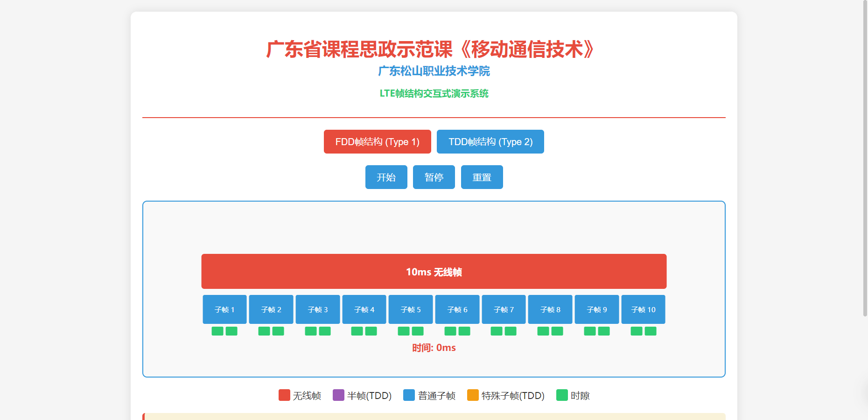Pause animation with the 暂停 button
This screenshot has height=420, width=868.
click(x=434, y=177)
